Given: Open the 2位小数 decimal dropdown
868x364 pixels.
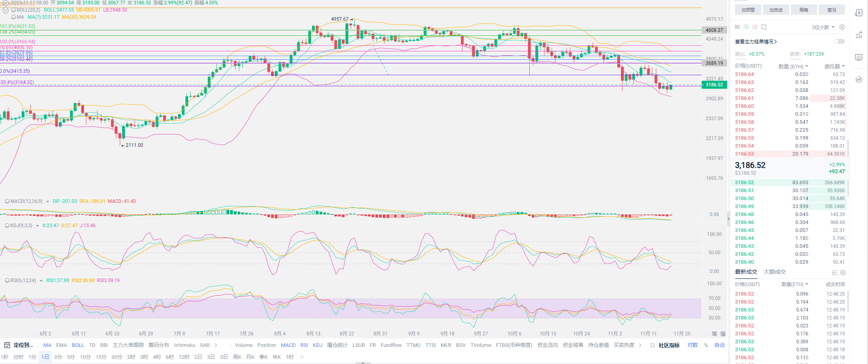Looking at the screenshot, I should tap(823, 27).
